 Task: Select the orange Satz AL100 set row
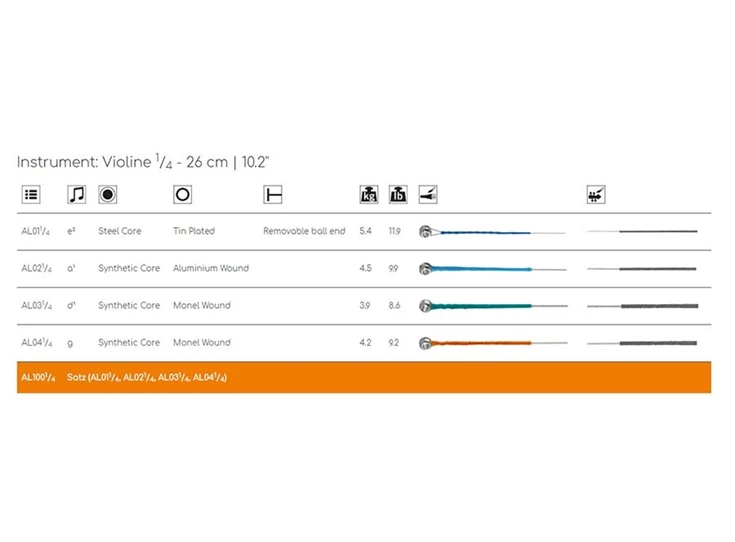coord(363,377)
